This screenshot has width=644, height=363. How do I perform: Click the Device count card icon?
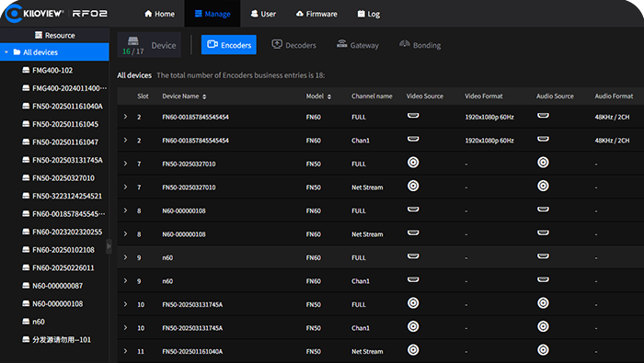[x=133, y=40]
